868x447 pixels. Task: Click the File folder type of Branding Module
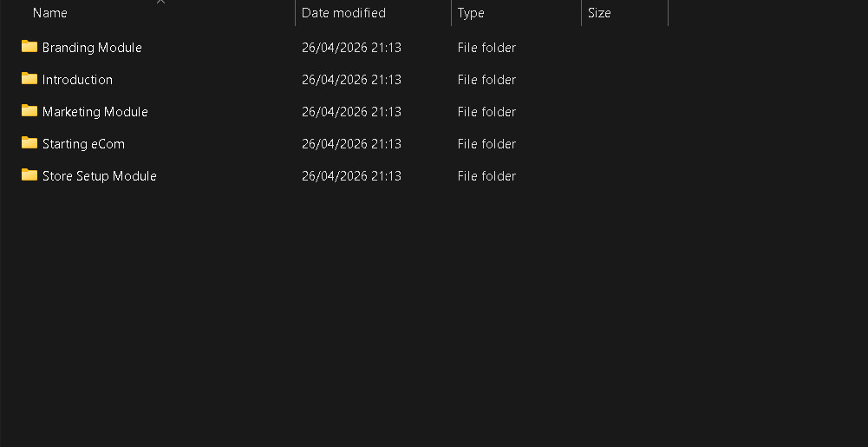(x=486, y=48)
